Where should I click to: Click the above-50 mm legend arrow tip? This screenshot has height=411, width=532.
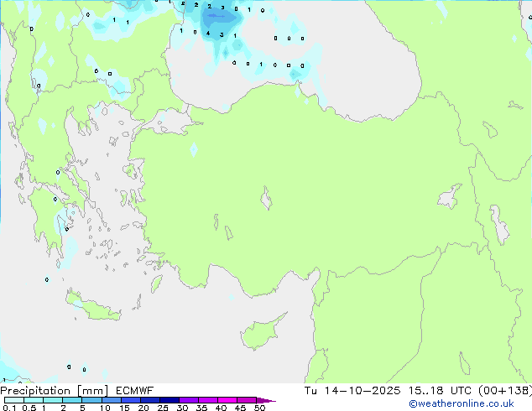point(266,400)
